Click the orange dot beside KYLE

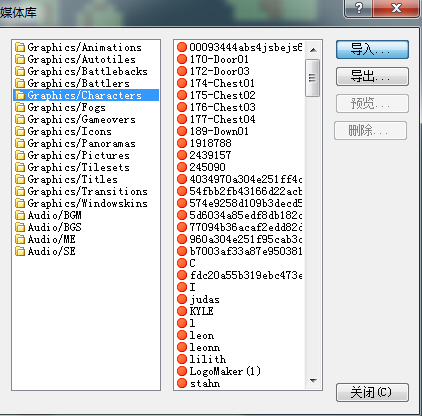pos(182,311)
